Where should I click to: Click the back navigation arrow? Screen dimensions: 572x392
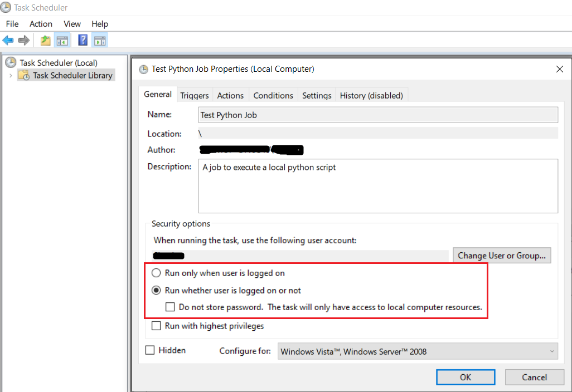8,40
